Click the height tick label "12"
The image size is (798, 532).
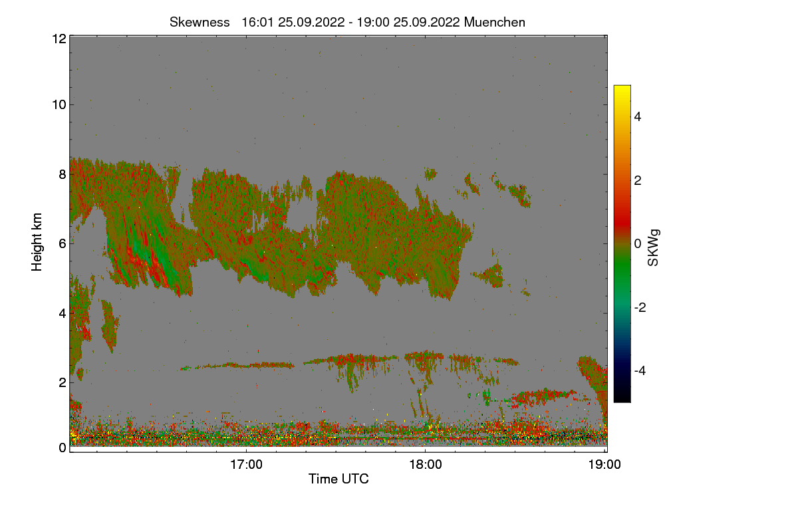click(x=58, y=39)
